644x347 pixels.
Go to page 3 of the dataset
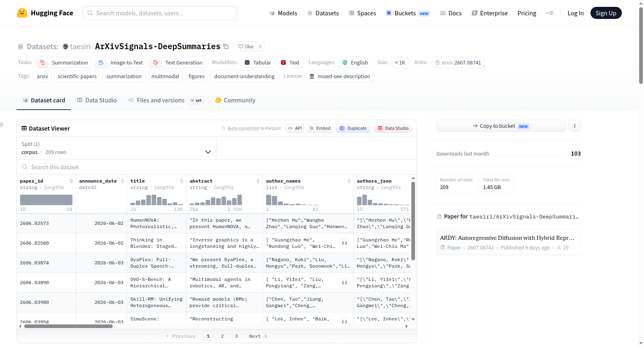236,336
